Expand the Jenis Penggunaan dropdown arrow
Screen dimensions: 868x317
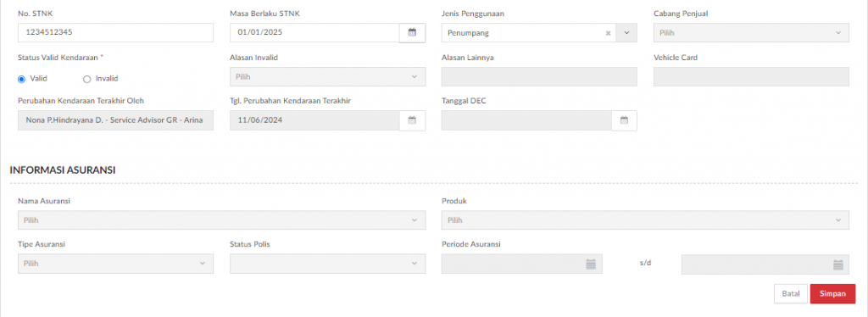pyautogui.click(x=626, y=33)
